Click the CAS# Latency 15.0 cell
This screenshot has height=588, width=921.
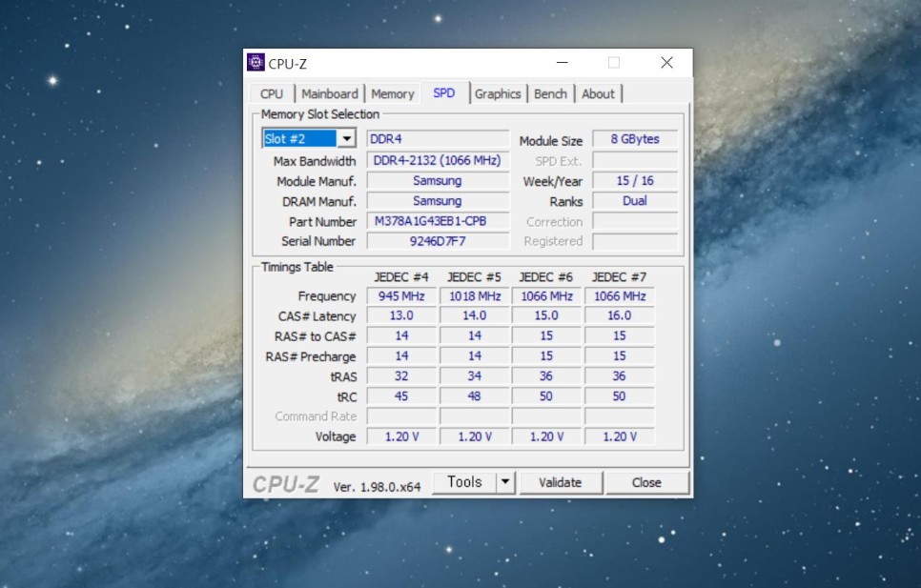pyautogui.click(x=546, y=315)
